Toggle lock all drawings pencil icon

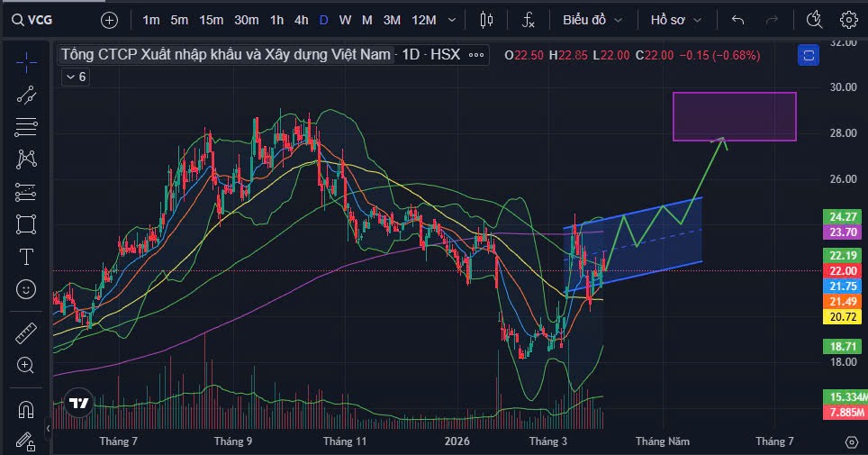pos(26,441)
